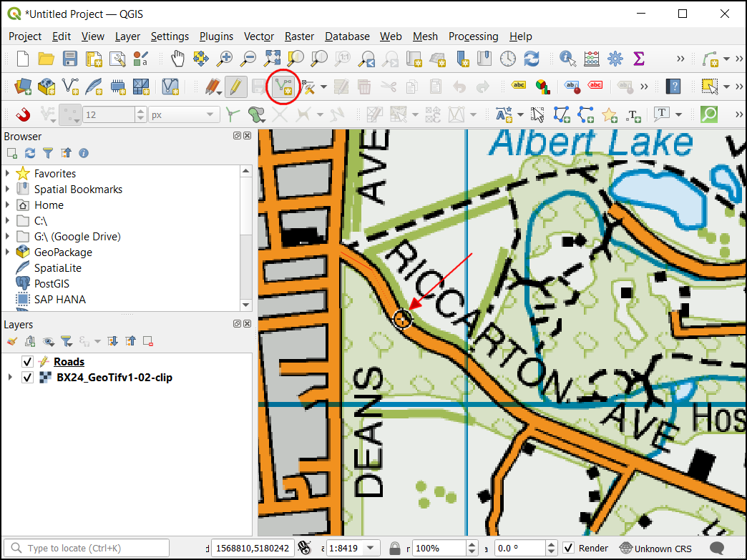Click the Refresh map icon
The height and width of the screenshot is (560, 747).
(x=532, y=59)
